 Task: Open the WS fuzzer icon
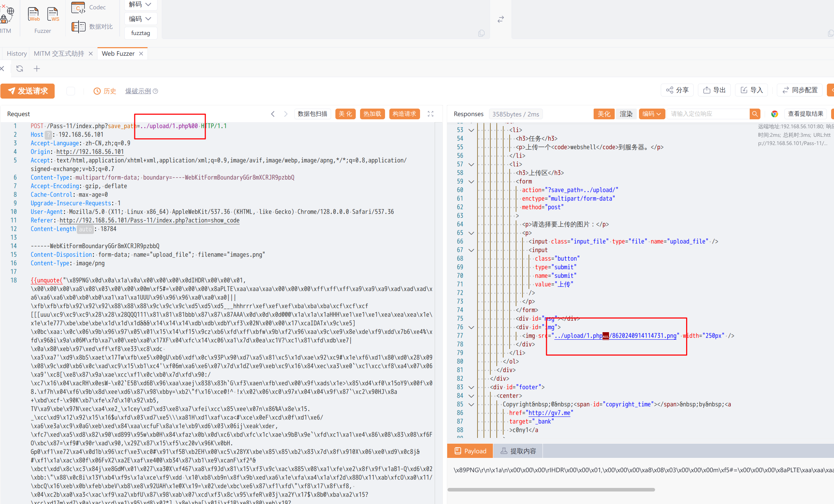(53, 15)
